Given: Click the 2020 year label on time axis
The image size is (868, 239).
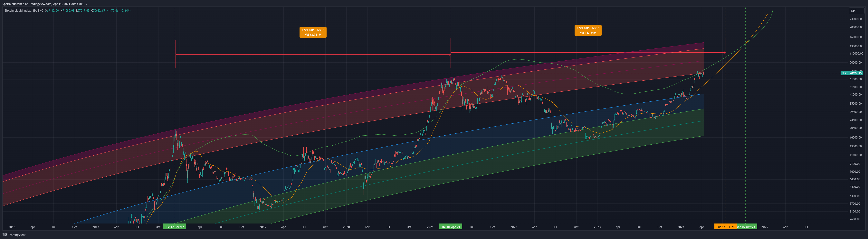Looking at the screenshot, I should 346,227.
